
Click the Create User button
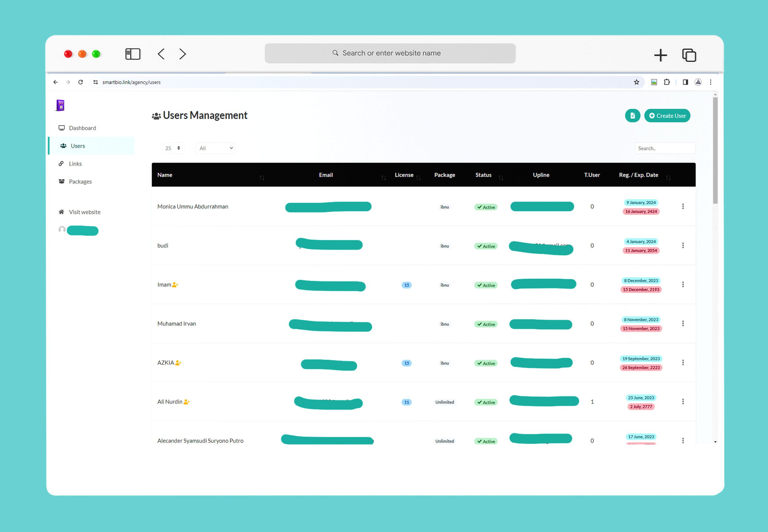(x=667, y=116)
